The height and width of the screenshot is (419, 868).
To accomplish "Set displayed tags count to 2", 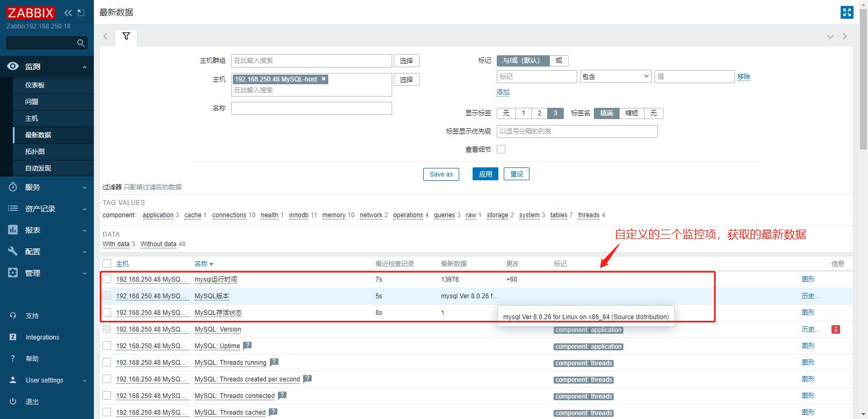I will point(539,113).
